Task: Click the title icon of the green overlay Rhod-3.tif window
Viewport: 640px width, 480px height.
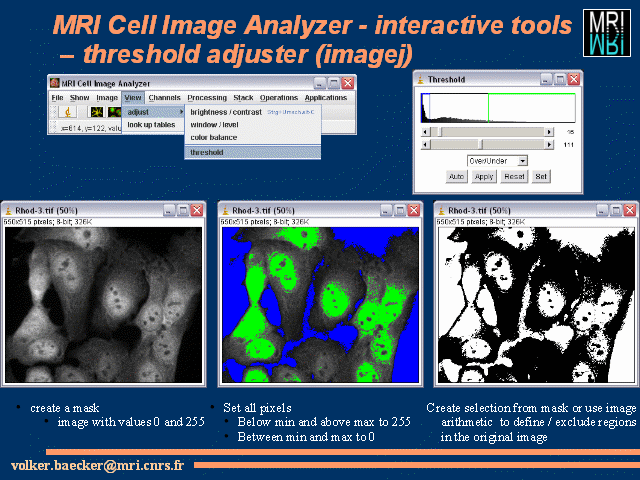Action: point(225,211)
